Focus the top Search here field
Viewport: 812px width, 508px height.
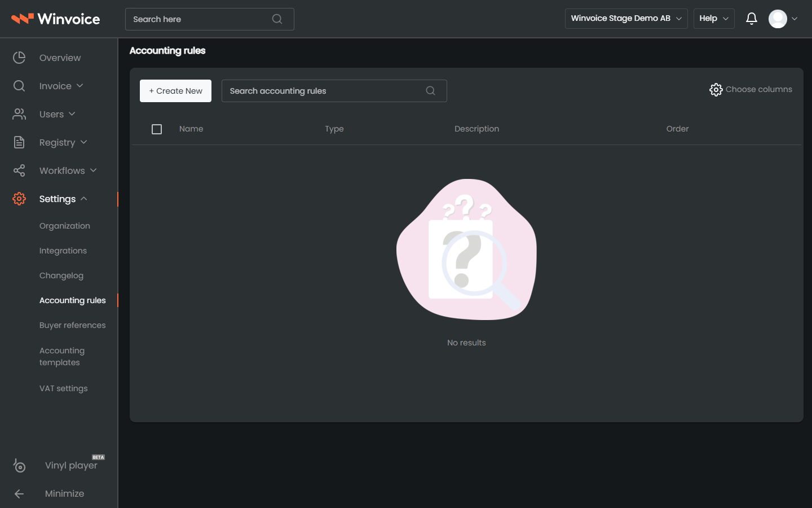click(210, 19)
